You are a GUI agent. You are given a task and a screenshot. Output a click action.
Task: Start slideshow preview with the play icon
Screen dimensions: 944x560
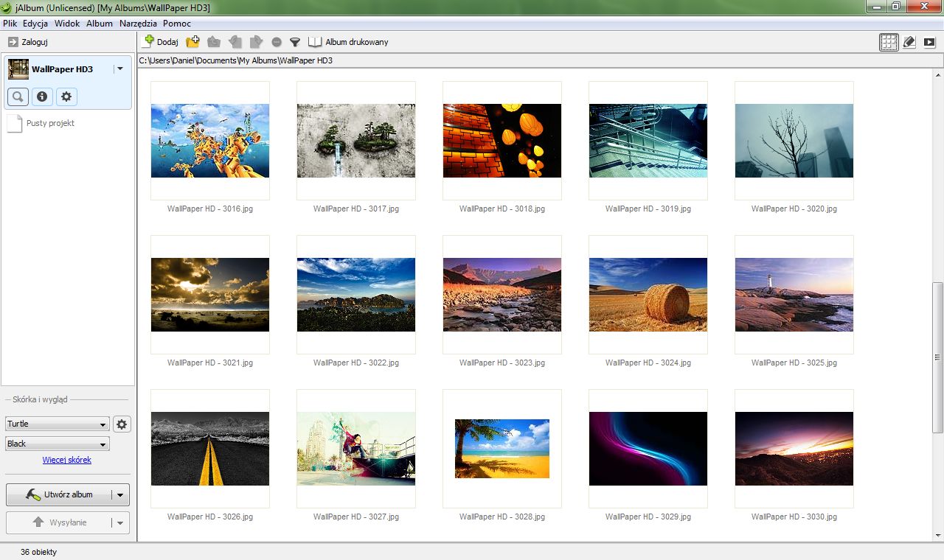tap(929, 42)
